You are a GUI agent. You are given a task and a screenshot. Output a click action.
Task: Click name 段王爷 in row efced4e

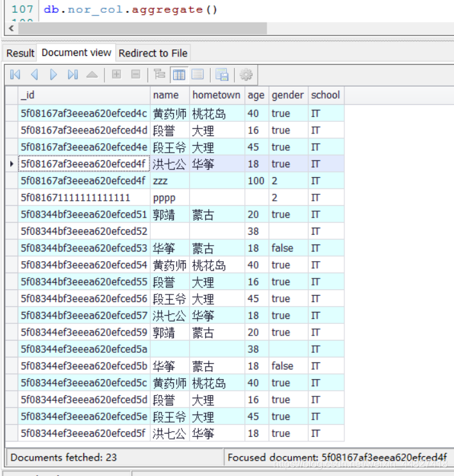[x=170, y=148]
